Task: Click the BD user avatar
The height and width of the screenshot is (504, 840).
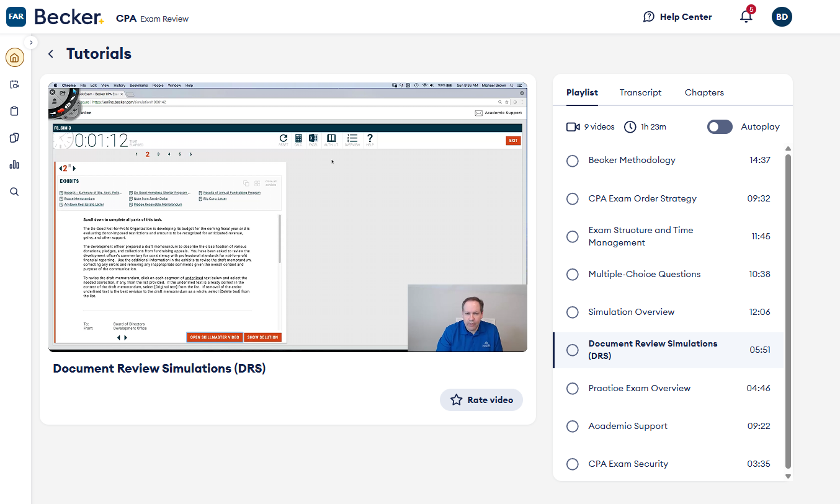Action: tap(782, 17)
